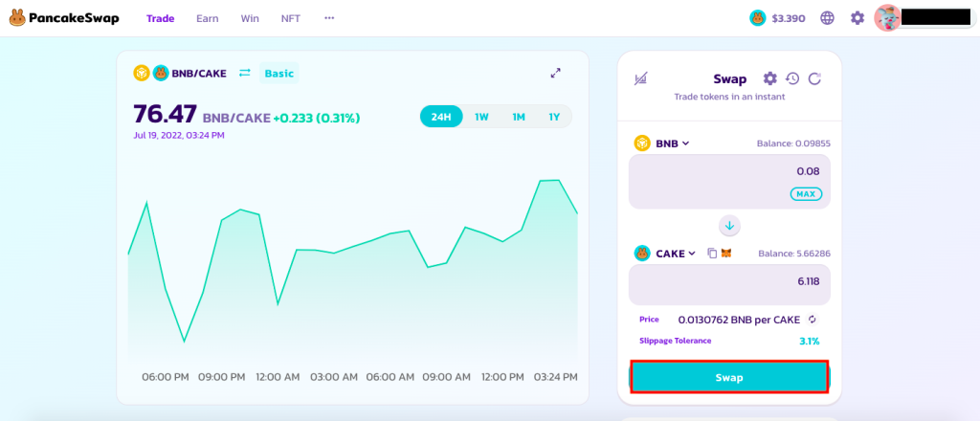
Task: Open the more options ellipsis menu
Action: [329, 17]
